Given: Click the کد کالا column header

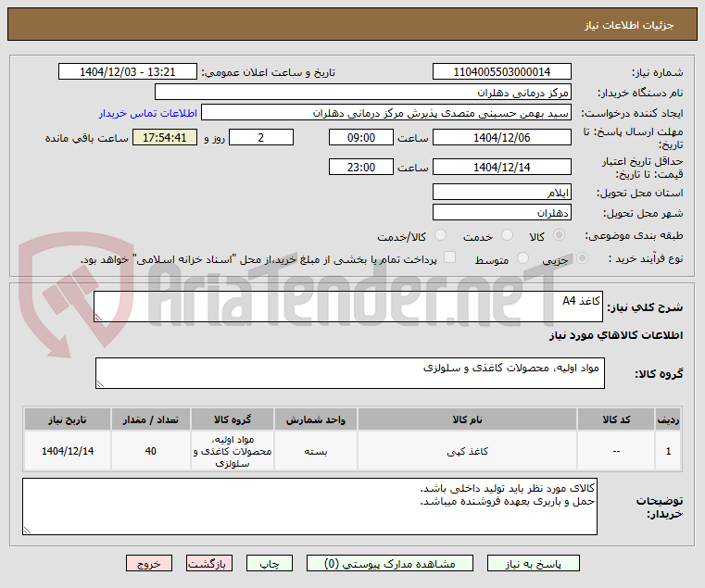Looking at the screenshot, I should point(616,419).
